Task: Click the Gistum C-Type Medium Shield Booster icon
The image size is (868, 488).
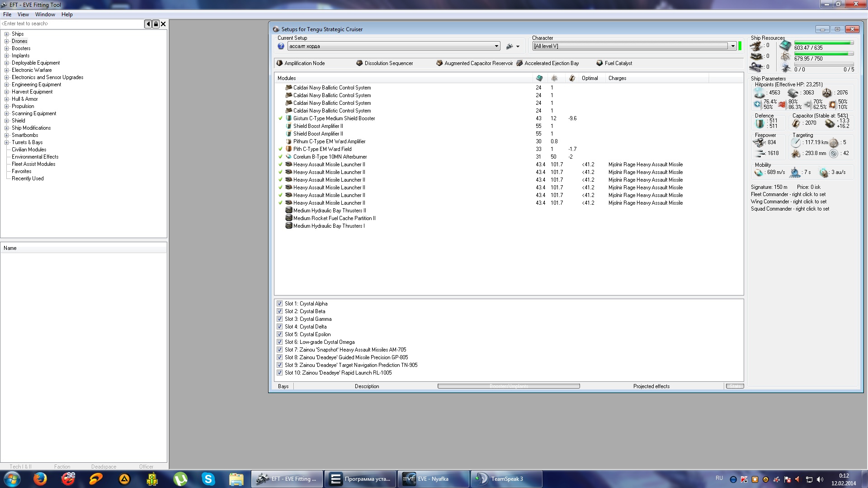Action: [288, 118]
